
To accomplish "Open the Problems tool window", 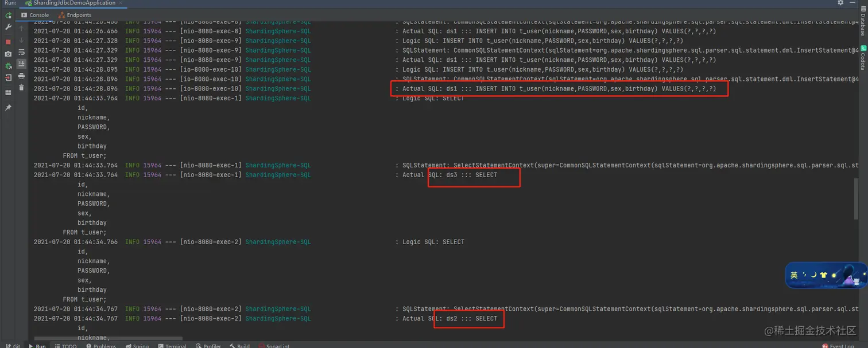I will 101,345.
